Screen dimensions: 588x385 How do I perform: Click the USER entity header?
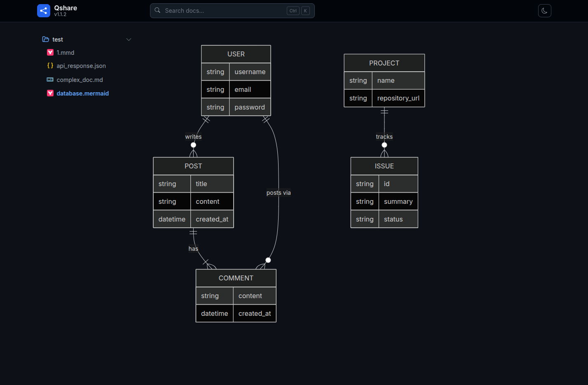pos(236,54)
